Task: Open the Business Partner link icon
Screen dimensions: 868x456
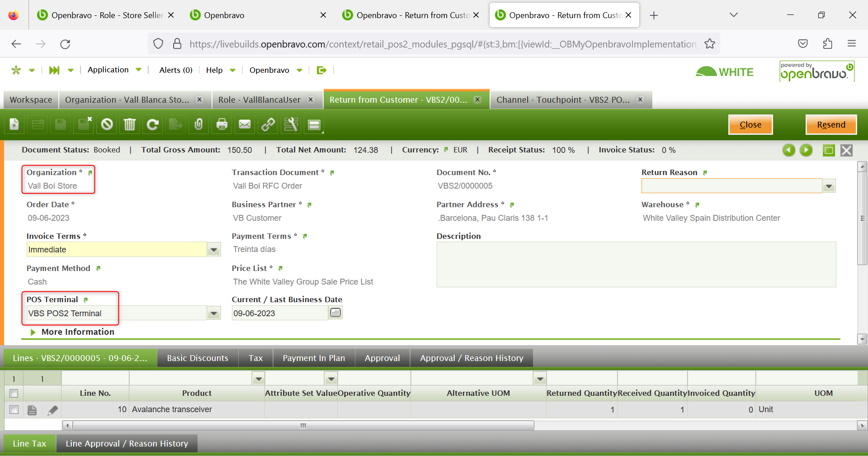Action: coord(309,205)
